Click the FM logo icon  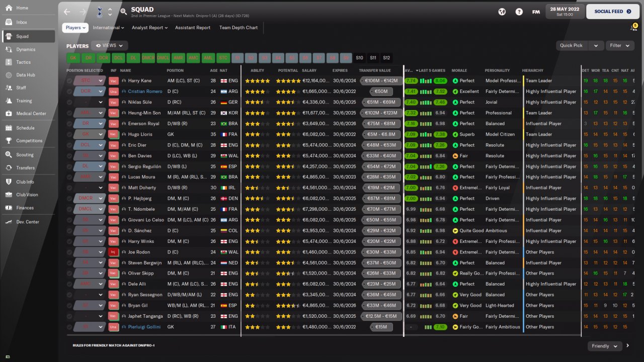536,12
